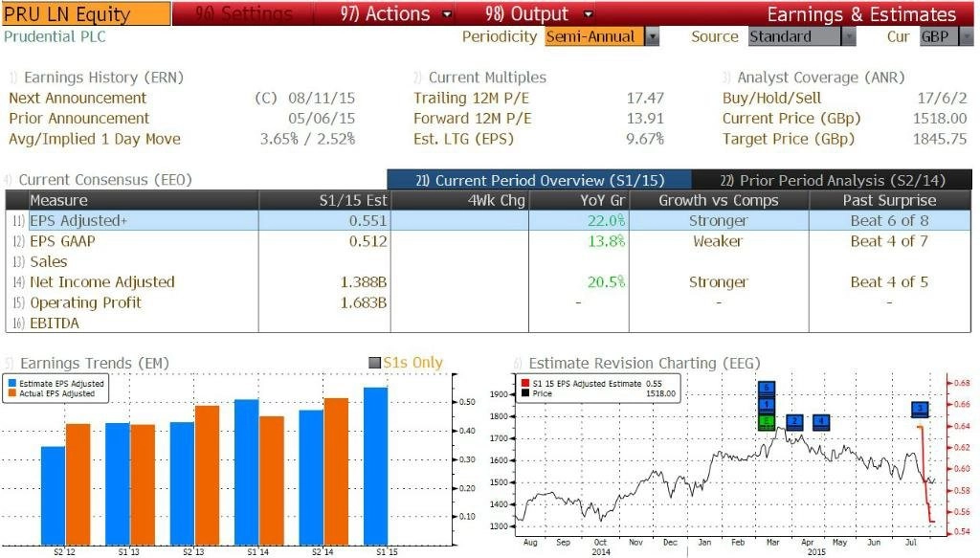
Task: Click the S2 12 blue estimate bar
Action: [x=54, y=496]
